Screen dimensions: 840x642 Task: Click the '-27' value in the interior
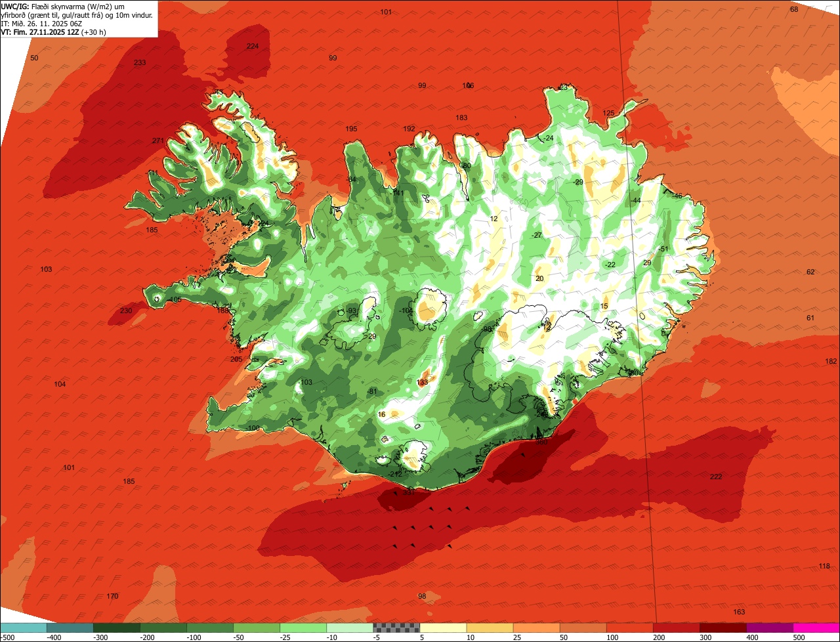[x=537, y=235]
